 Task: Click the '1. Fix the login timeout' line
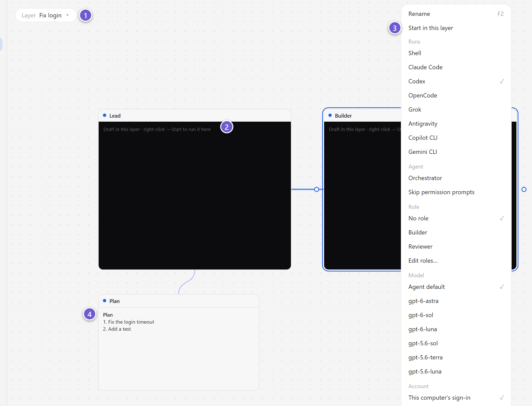point(129,322)
